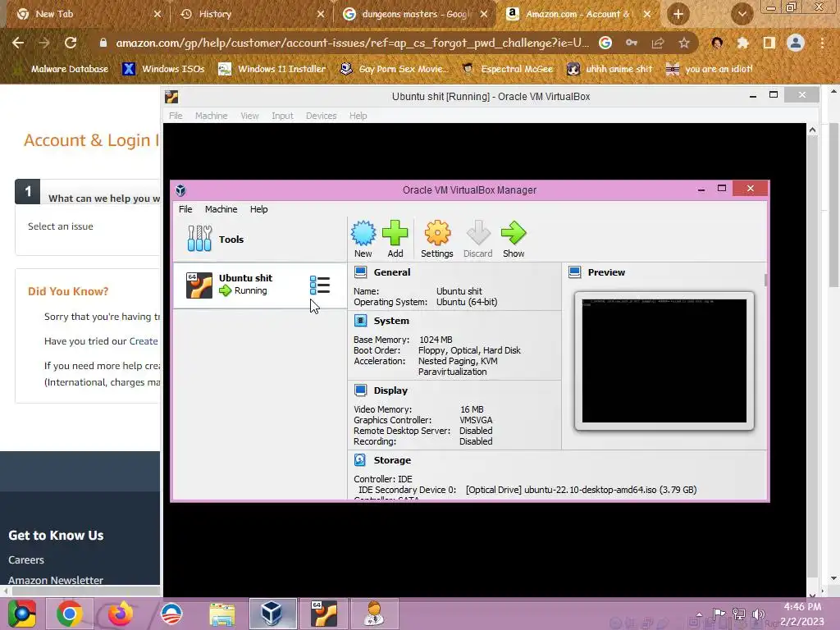Open Input menu in Ubuntu VM window
The image size is (840, 630).
coord(282,116)
